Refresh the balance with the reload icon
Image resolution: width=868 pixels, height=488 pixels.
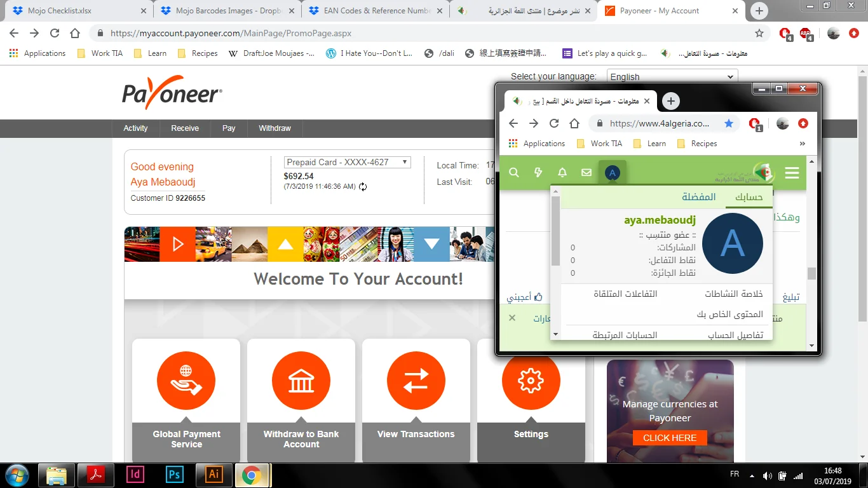coord(363,187)
